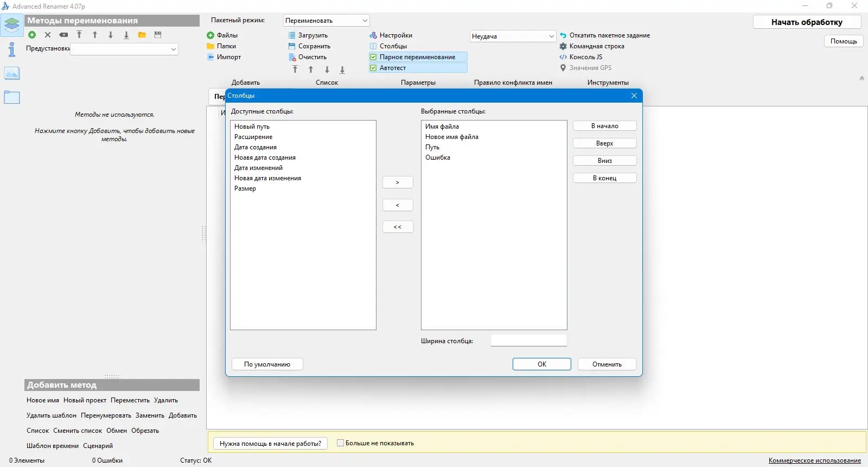Toggle Парное переименование checkbox

click(418, 57)
